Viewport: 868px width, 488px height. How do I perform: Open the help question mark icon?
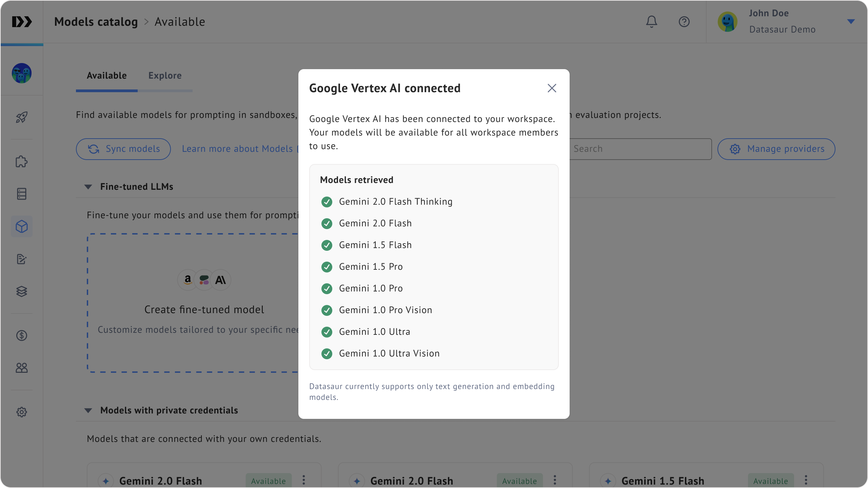coord(684,22)
